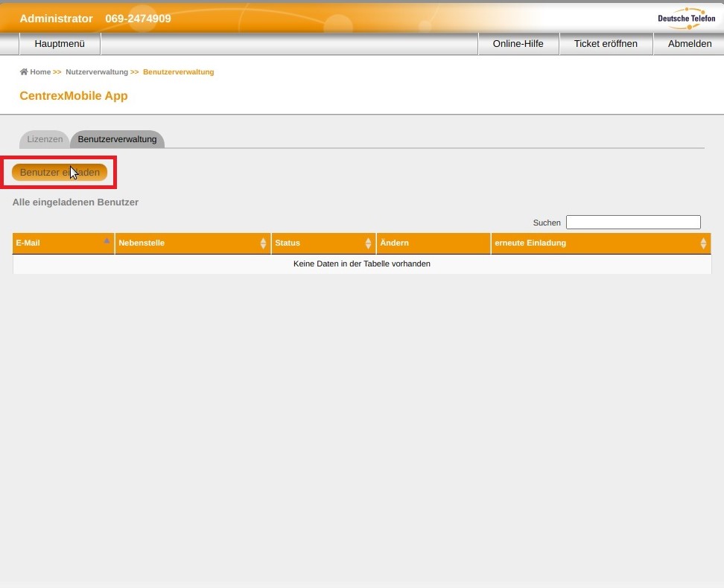Switch to the Lizenzen tab
This screenshot has width=724, height=588.
[45, 139]
